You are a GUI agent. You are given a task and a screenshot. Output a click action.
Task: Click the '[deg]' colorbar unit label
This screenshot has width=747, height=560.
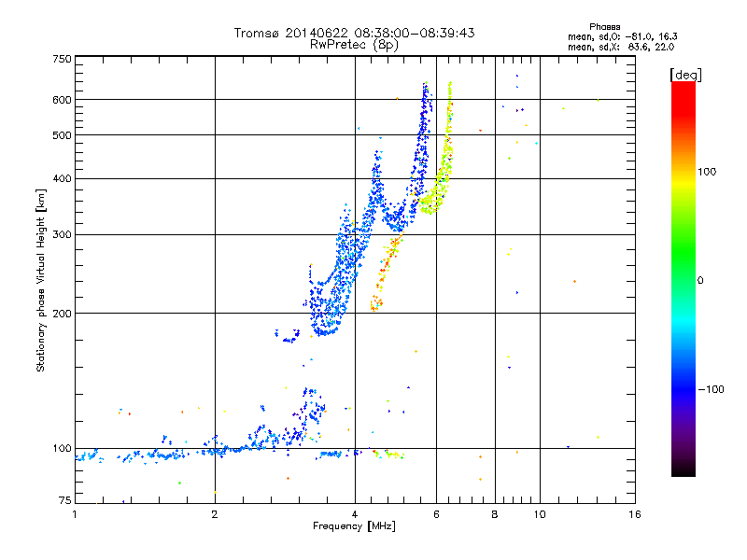[685, 75]
